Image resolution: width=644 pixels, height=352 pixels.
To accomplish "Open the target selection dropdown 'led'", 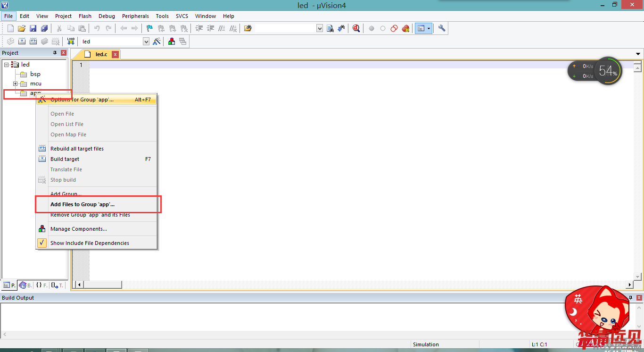I will point(146,42).
